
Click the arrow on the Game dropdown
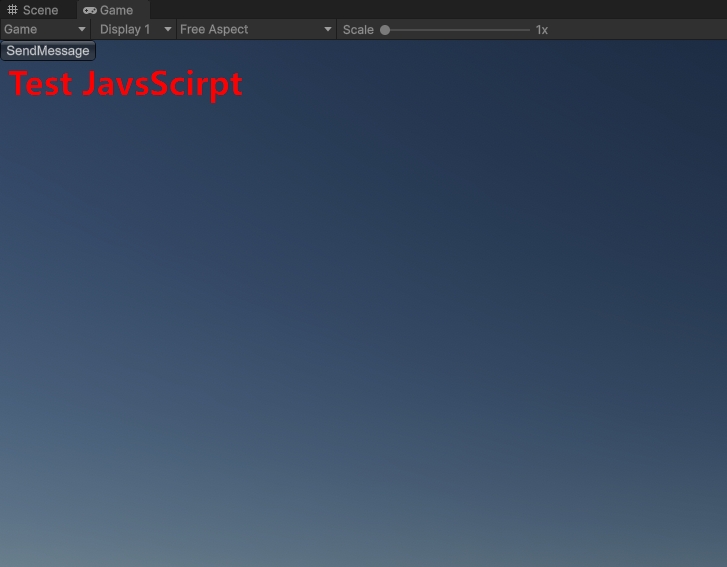pos(82,30)
